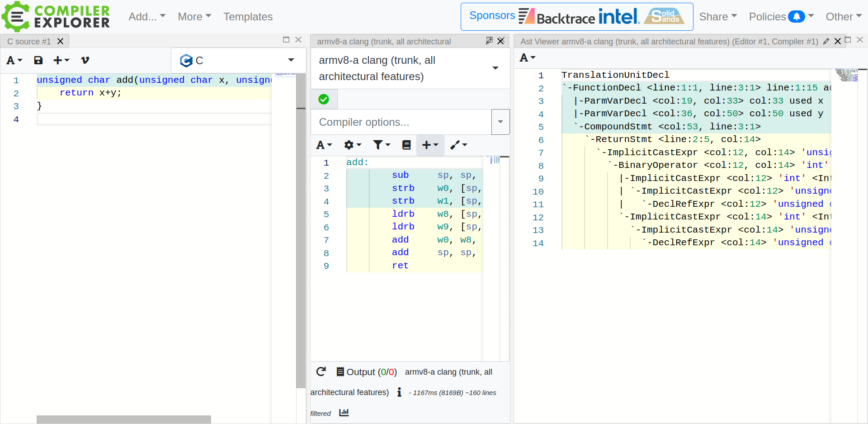Click the FunctionDecl AST line

[x=696, y=88]
